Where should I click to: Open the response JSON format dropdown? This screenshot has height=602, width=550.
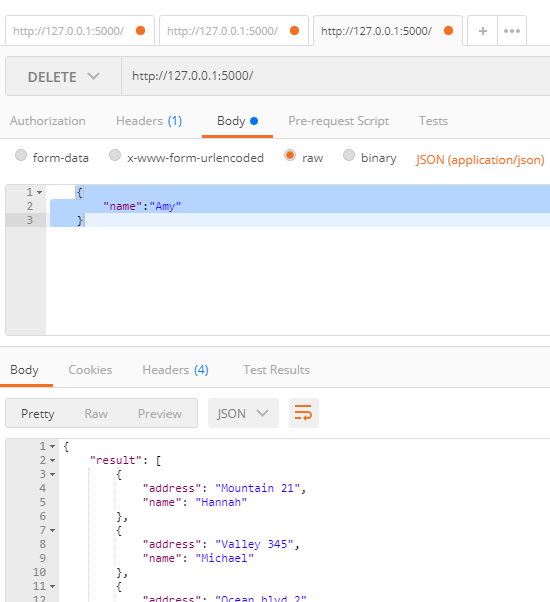pos(243,413)
